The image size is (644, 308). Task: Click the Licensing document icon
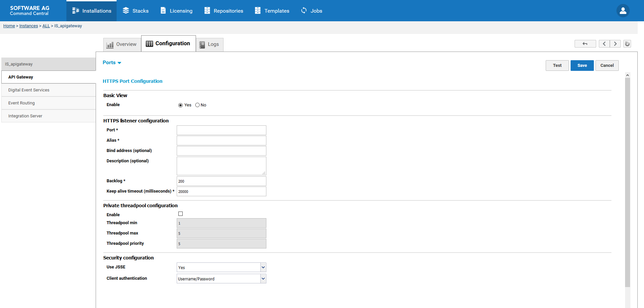(163, 11)
